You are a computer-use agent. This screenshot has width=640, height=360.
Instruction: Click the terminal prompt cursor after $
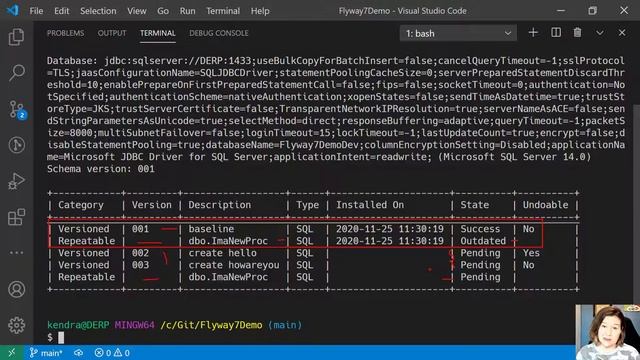(x=61, y=337)
